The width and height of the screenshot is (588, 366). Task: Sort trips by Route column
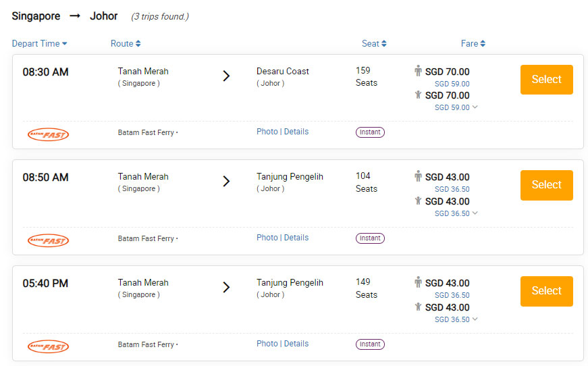[126, 43]
